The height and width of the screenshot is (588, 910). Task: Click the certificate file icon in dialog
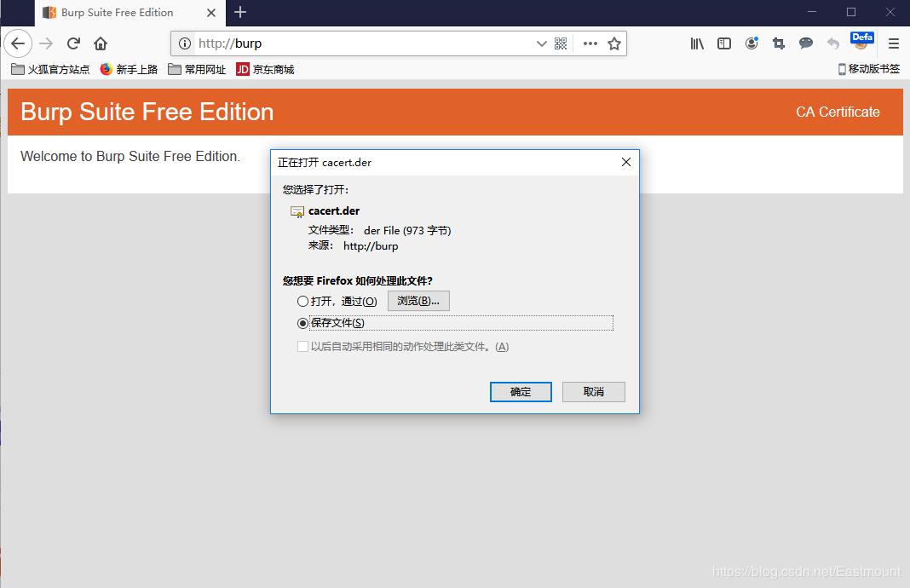pos(297,212)
